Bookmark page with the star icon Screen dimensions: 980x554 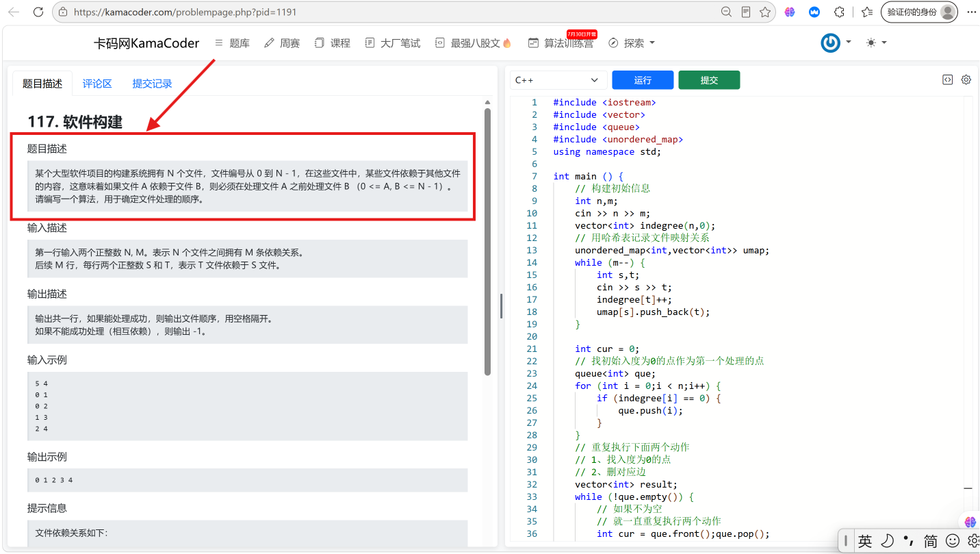[x=765, y=12]
